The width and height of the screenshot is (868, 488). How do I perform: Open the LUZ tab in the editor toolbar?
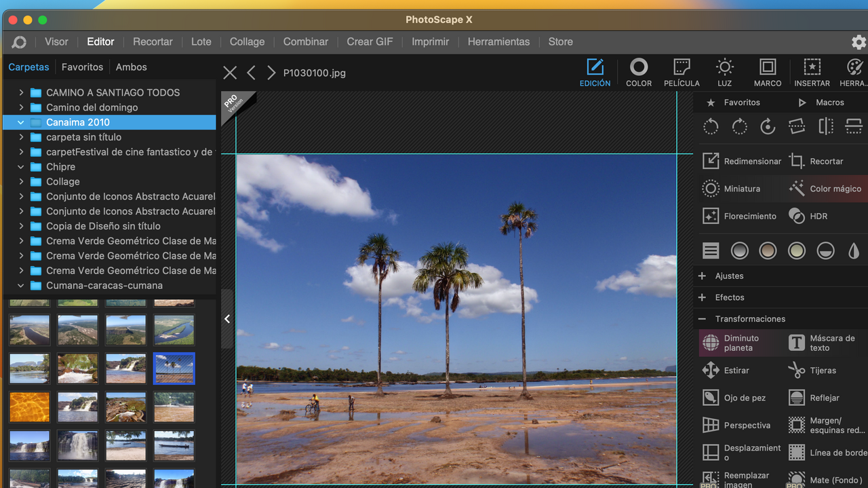point(724,73)
